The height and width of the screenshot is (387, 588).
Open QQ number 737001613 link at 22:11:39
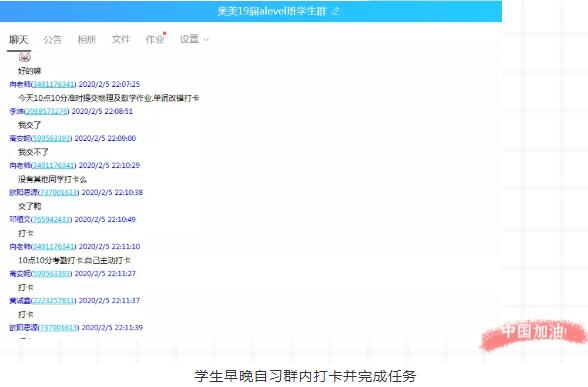[59, 327]
